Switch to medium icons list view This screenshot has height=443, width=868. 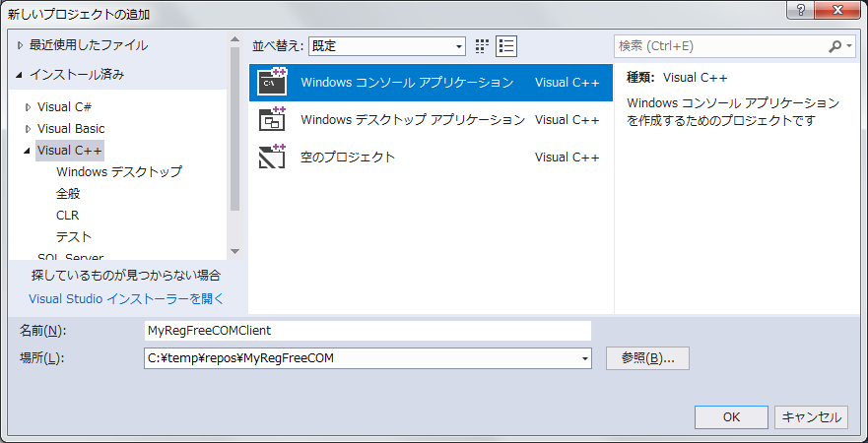coord(506,46)
